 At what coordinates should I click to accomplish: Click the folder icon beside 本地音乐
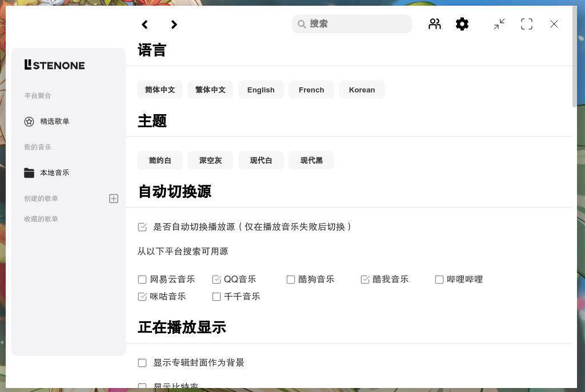coord(29,173)
